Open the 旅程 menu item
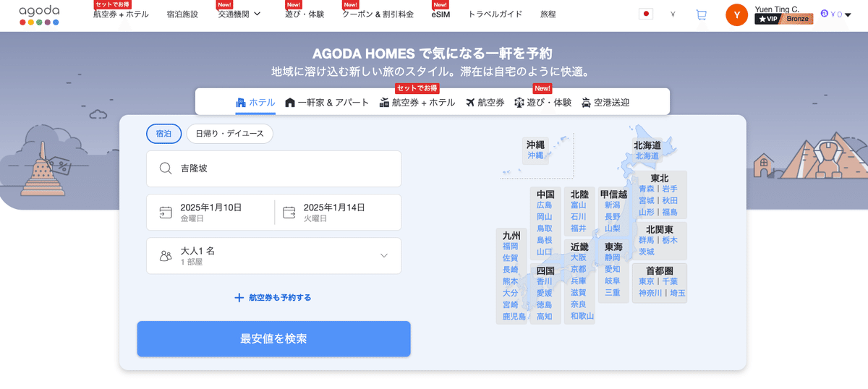The image size is (868, 389). tap(548, 14)
